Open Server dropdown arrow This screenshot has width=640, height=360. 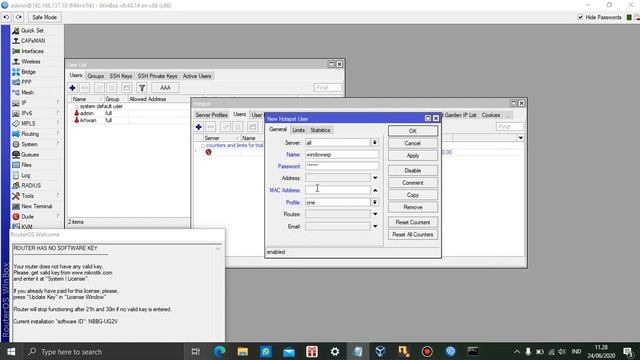pos(374,142)
